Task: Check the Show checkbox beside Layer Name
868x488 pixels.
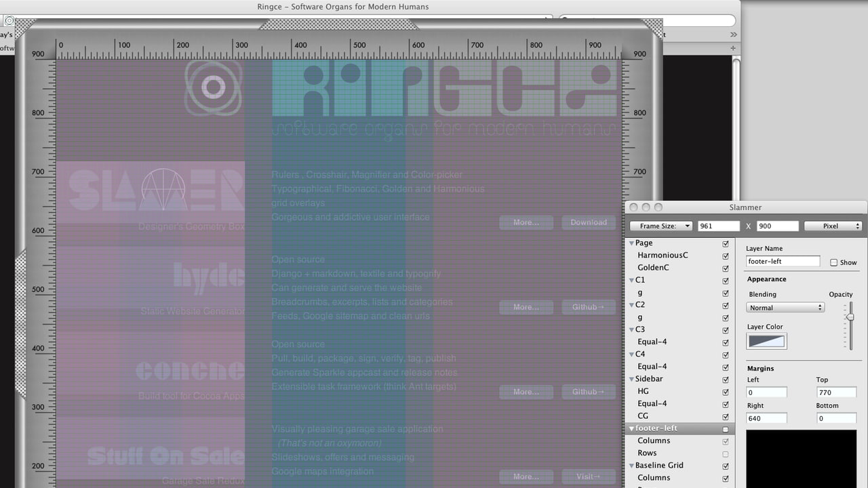Action: (833, 262)
